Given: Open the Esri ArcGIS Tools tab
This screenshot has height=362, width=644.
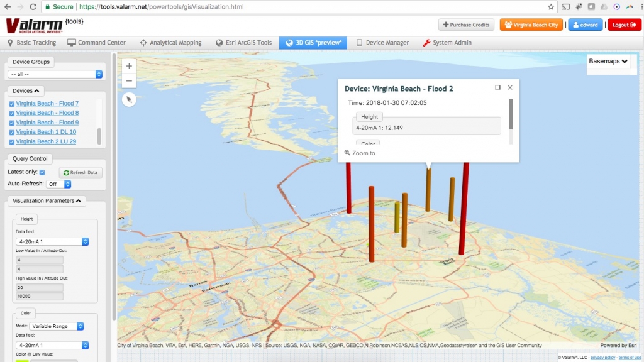Looking at the screenshot, I should pos(244,43).
